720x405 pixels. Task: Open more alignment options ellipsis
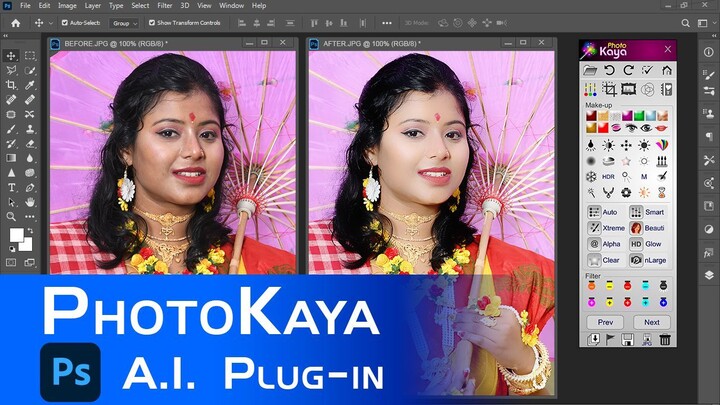[387, 23]
